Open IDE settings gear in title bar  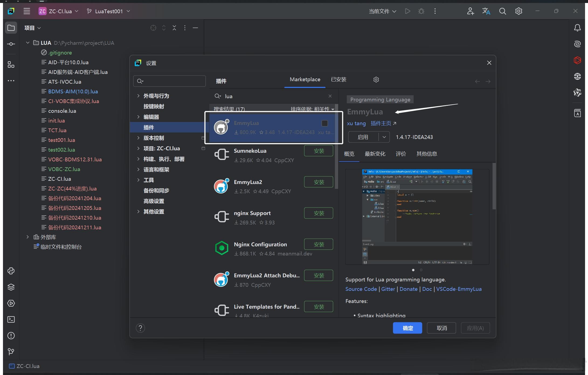(519, 11)
